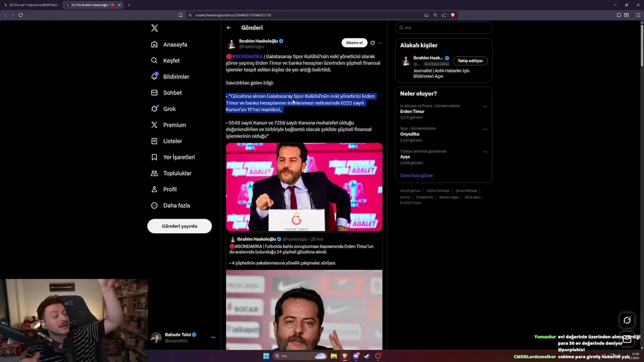Click Abone ol button

click(354, 43)
